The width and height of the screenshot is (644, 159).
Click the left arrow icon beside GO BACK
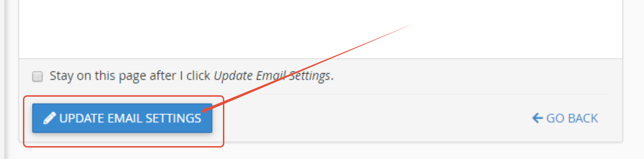(x=538, y=118)
